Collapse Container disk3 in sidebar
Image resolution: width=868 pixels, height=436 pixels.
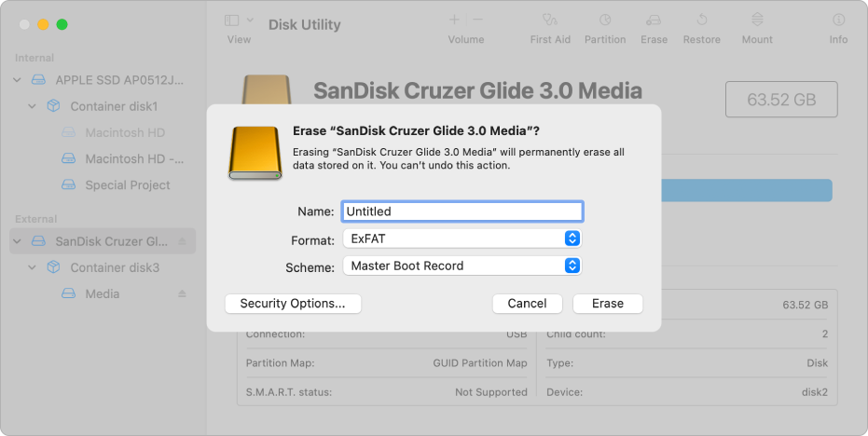[x=32, y=267]
